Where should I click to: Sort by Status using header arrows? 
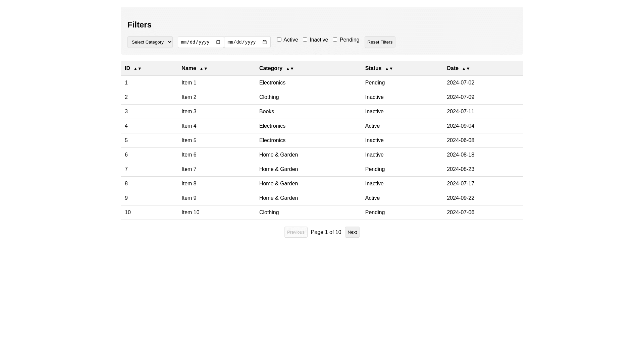389,69
